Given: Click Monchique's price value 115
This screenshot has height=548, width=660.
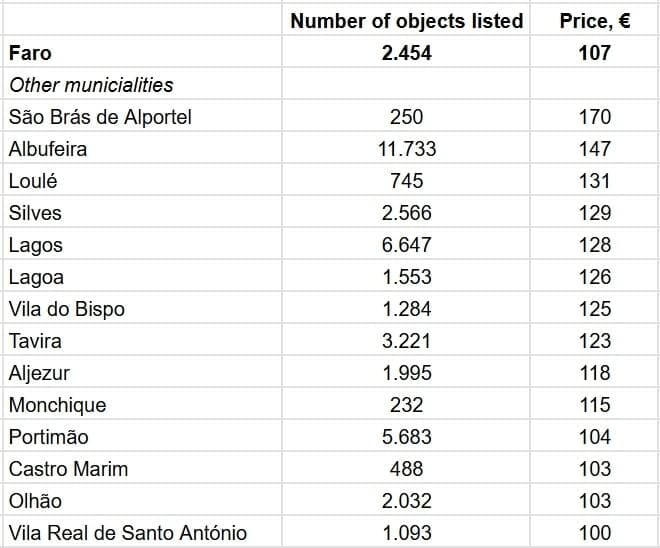Looking at the screenshot, I should 594,405.
